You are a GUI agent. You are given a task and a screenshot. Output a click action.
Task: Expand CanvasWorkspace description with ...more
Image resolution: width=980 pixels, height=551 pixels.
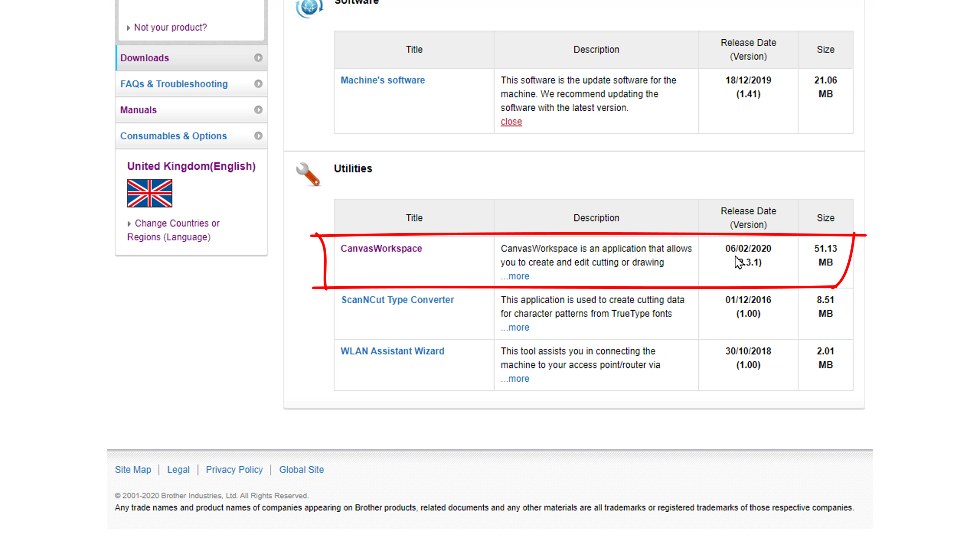click(515, 277)
